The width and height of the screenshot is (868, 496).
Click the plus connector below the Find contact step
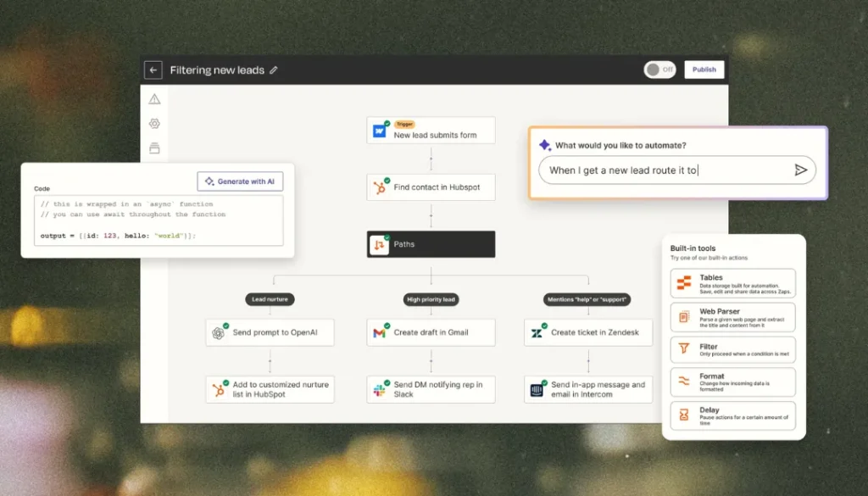tap(431, 215)
